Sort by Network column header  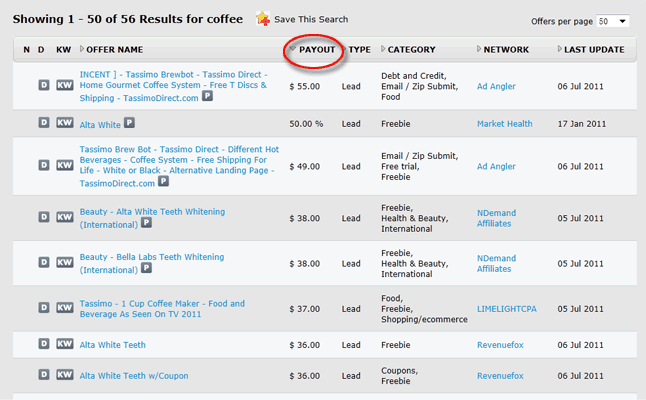click(506, 49)
